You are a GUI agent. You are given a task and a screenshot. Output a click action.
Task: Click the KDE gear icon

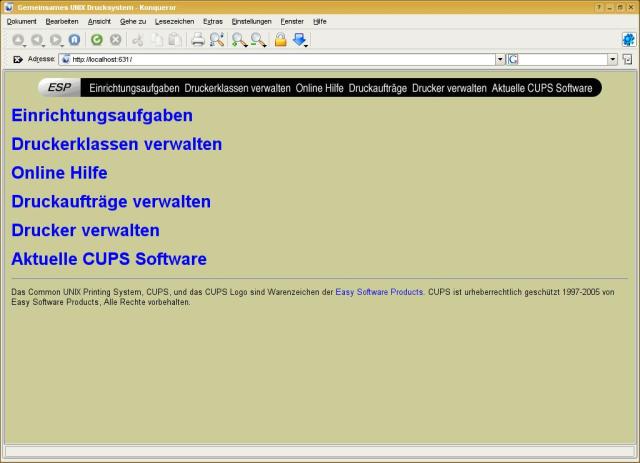click(628, 40)
